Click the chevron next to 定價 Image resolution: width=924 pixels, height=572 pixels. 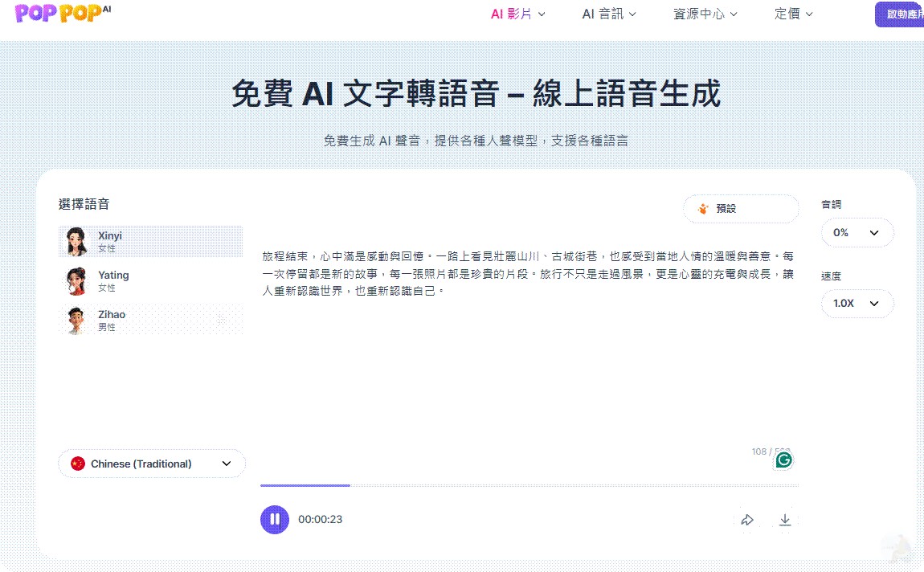pyautogui.click(x=809, y=14)
